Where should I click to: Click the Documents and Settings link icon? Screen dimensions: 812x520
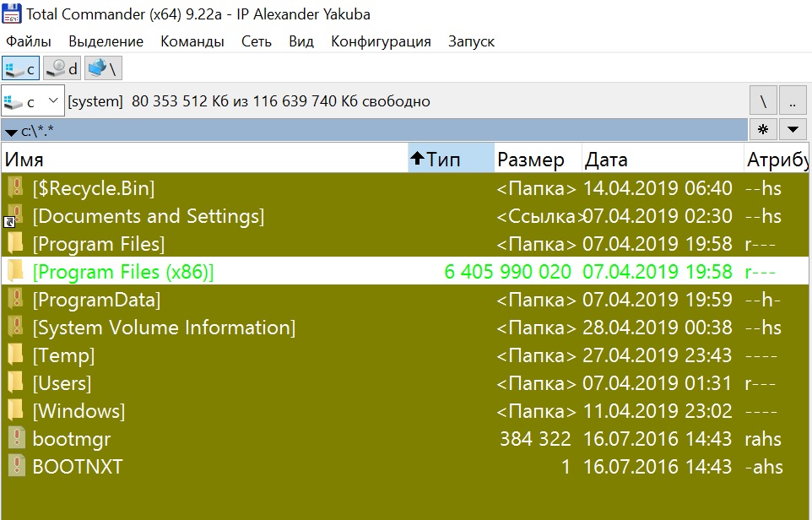[x=14, y=216]
